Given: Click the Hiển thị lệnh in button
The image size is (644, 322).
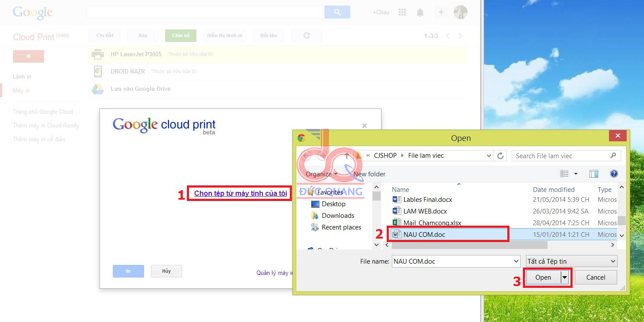Looking at the screenshot, I should click(x=224, y=35).
